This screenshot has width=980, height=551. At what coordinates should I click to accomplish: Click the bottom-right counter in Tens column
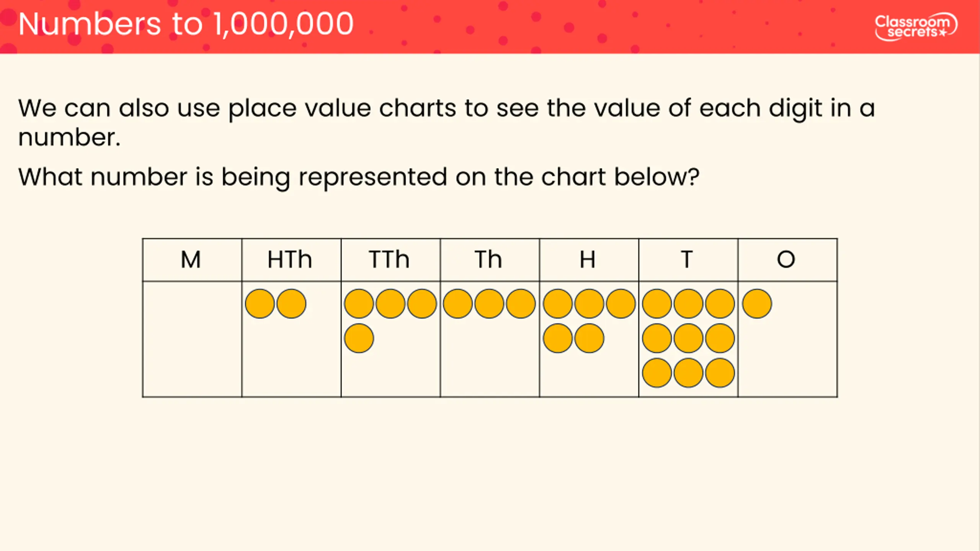click(x=720, y=373)
